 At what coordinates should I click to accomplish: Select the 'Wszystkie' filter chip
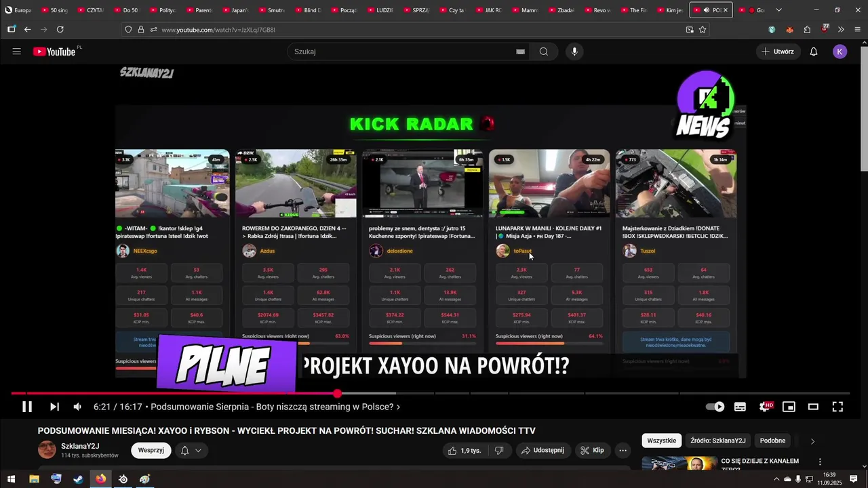[661, 441]
